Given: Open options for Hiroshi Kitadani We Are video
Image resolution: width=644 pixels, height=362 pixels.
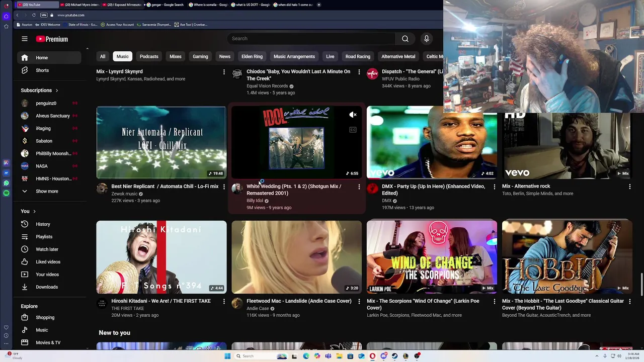Looking at the screenshot, I should click(x=224, y=301).
